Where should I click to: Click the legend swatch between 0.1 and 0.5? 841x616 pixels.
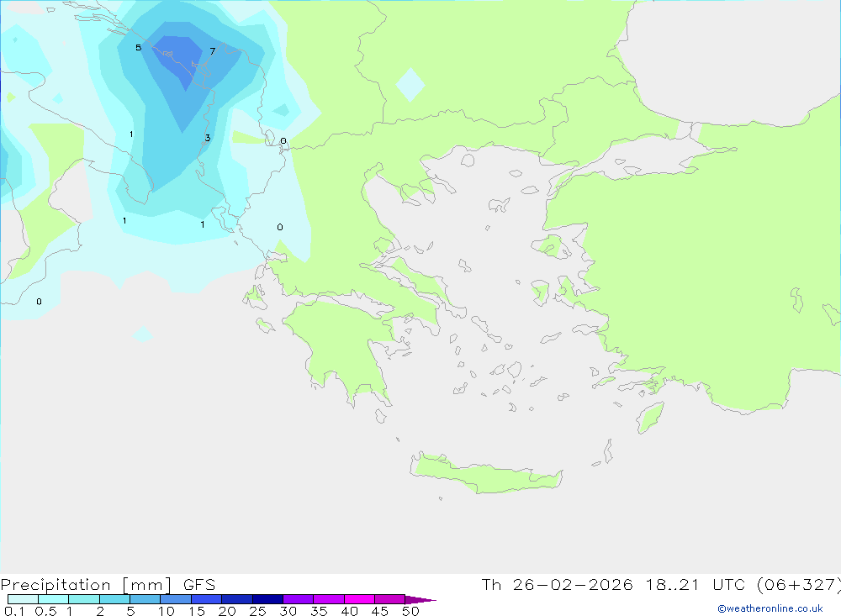click(x=23, y=599)
